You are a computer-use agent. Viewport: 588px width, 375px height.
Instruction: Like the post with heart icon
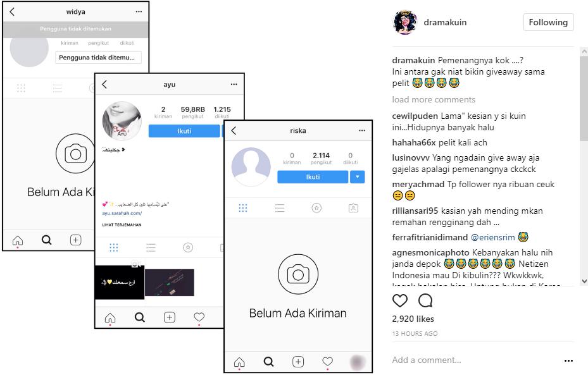(x=400, y=300)
